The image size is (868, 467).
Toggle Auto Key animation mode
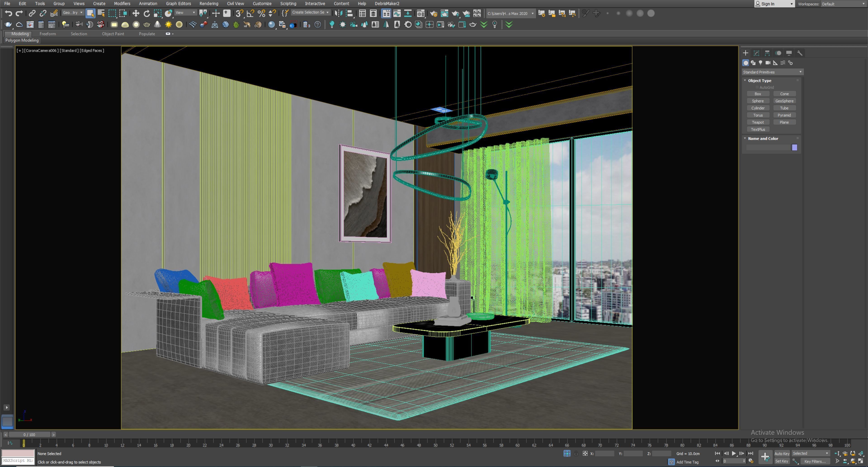point(782,453)
